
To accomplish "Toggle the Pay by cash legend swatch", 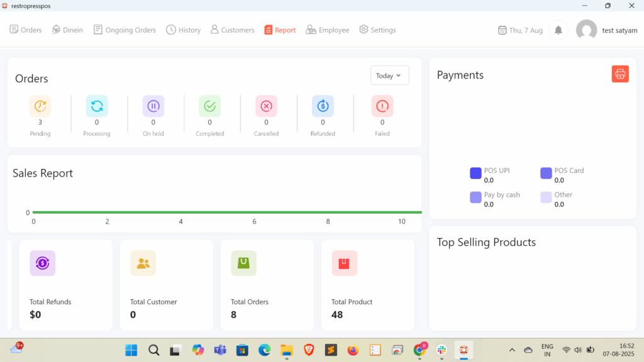I will 475,197.
